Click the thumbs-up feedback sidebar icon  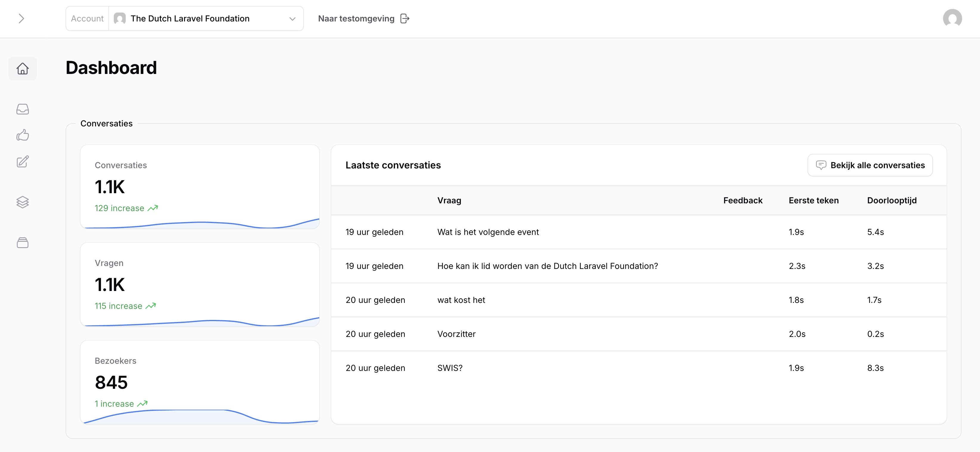pos(22,135)
